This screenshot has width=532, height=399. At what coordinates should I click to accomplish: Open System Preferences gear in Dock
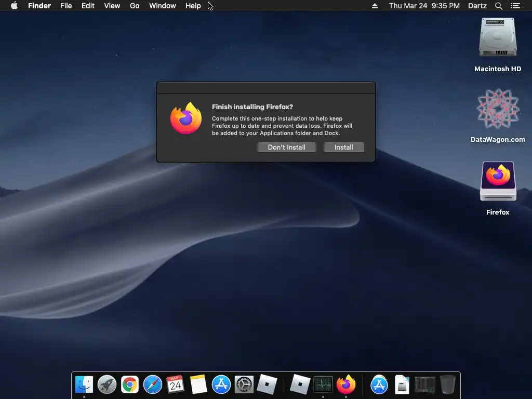pos(244,384)
